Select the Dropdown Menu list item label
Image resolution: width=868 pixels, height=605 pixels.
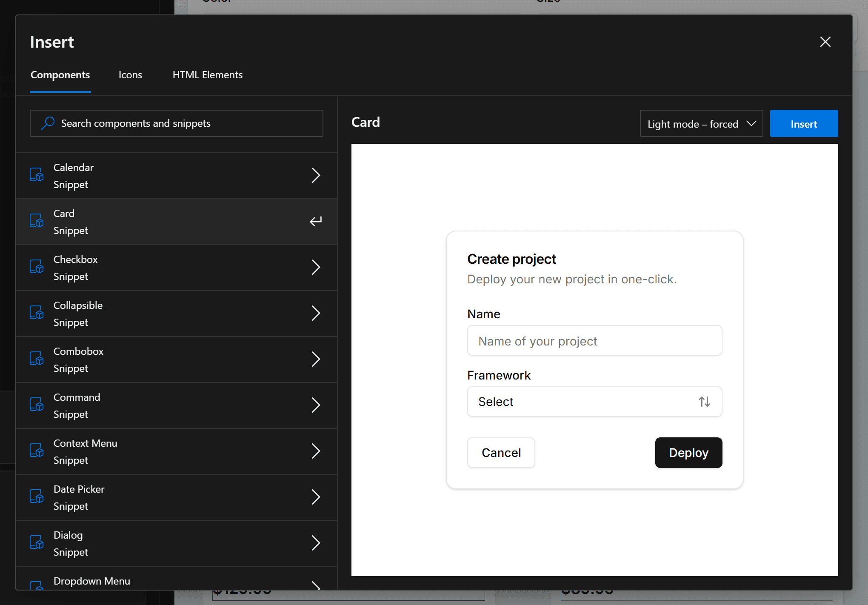click(x=92, y=581)
